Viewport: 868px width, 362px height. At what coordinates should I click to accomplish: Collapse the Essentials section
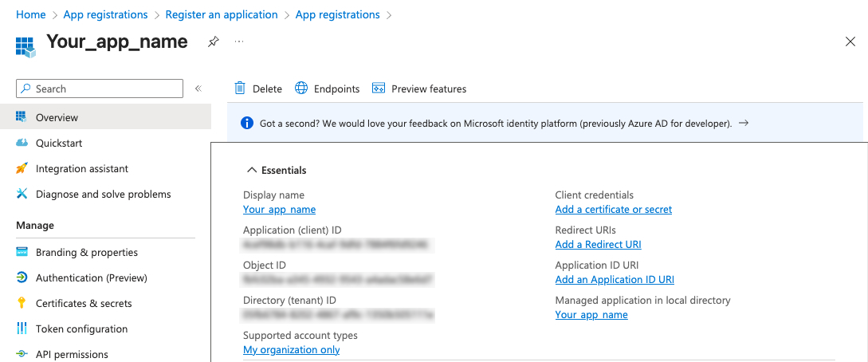click(252, 170)
